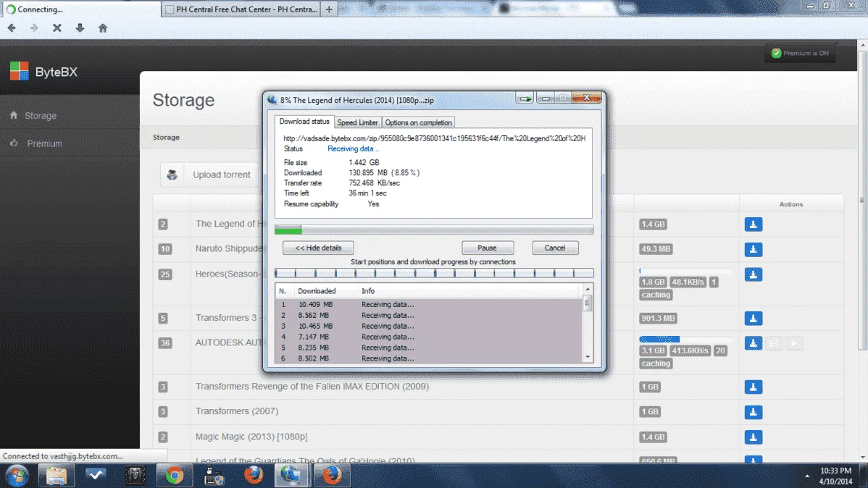The width and height of the screenshot is (868, 488).
Task: Click AUTODESK torrent progress bar
Action: 686,339
